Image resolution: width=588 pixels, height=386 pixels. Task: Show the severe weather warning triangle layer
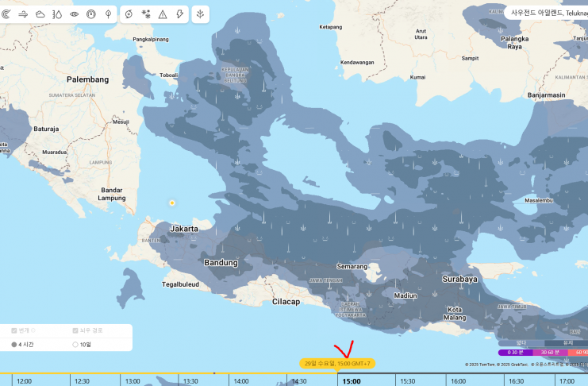pyautogui.click(x=163, y=14)
